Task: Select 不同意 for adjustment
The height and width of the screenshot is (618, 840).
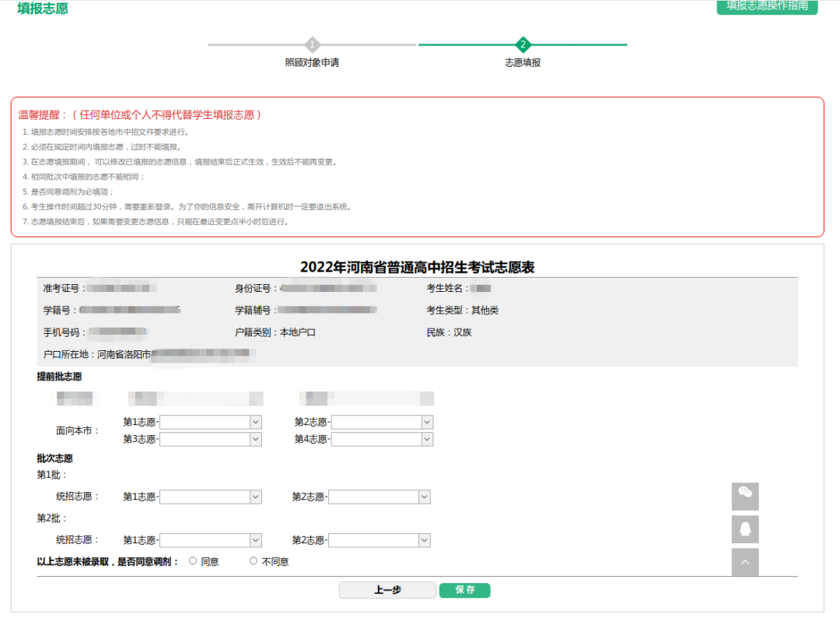Action: click(x=254, y=561)
